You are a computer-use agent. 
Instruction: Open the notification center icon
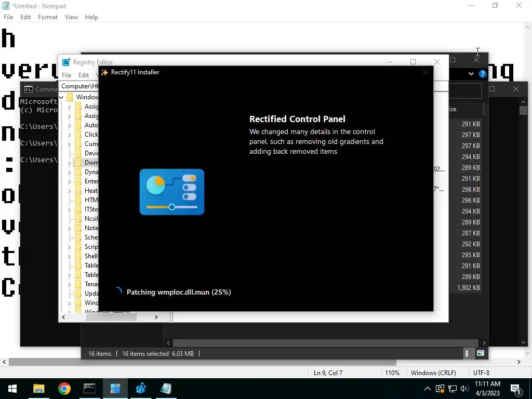point(515,389)
